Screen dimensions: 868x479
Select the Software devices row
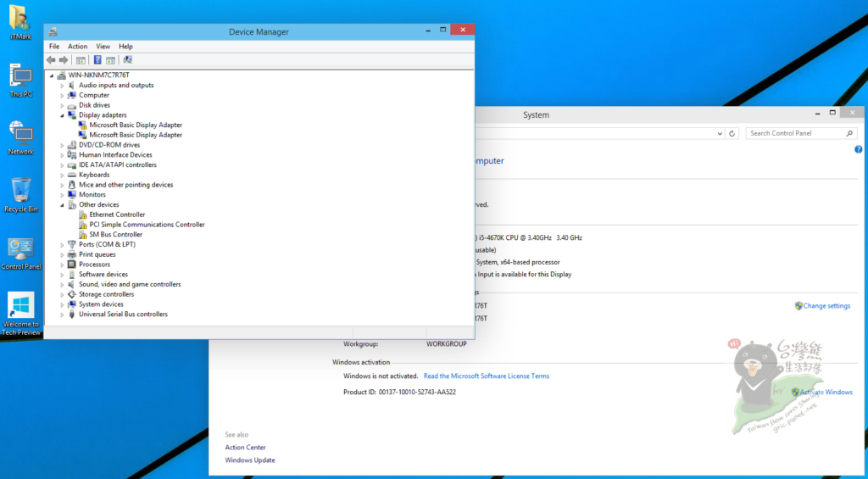pyautogui.click(x=103, y=275)
